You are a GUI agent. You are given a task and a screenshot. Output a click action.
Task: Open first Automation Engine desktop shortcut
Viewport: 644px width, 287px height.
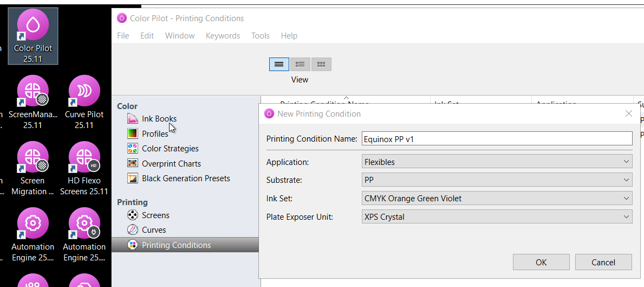33,234
